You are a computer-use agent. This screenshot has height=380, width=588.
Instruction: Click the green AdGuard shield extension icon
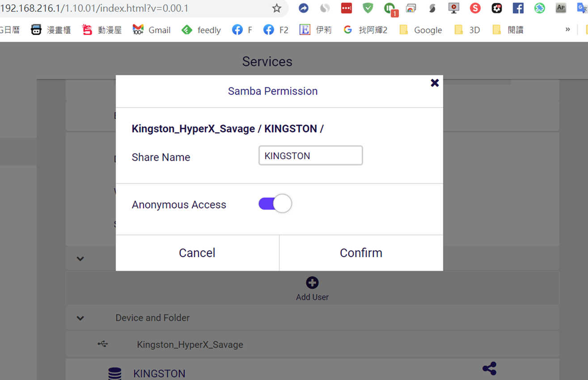tap(368, 8)
